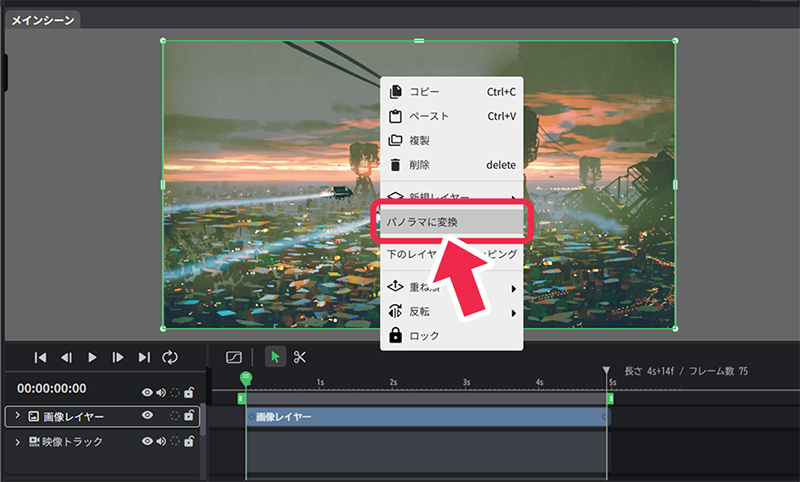This screenshot has height=482, width=800.
Task: Expand the 画像レイヤー layer row
Action: click(x=17, y=416)
